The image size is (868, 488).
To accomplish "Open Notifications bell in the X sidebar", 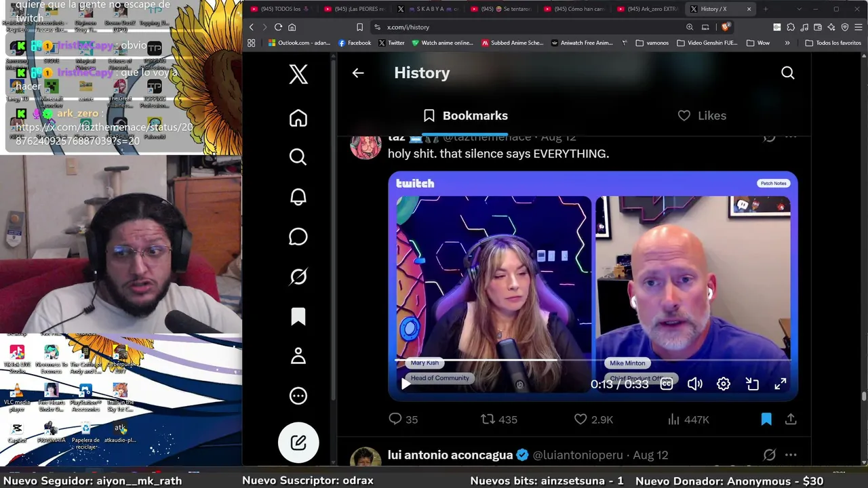I will (x=298, y=197).
